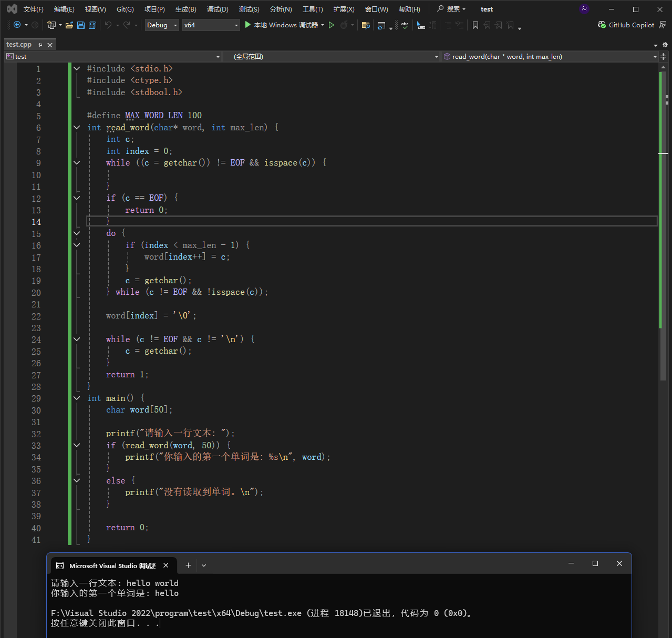This screenshot has height=638, width=672.
Task: Click the blue cursor-and-line toolbar icon
Action: (421, 25)
